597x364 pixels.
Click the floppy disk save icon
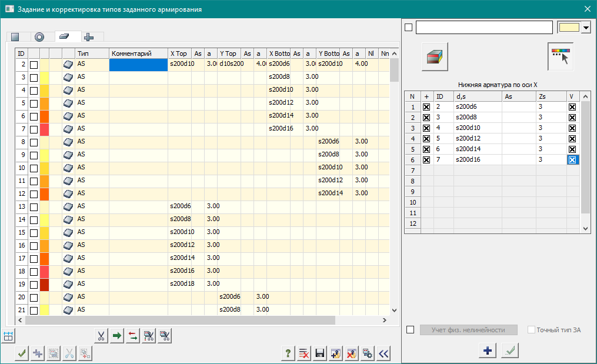[320, 353]
